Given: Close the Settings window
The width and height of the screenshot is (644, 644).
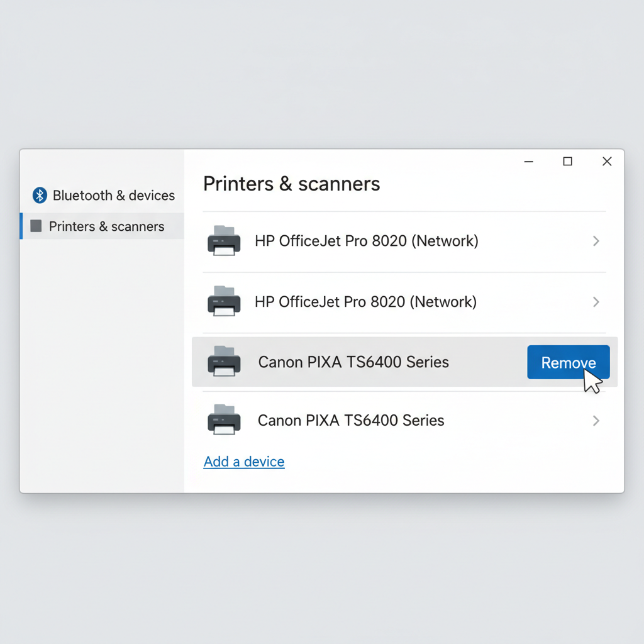Looking at the screenshot, I should point(607,162).
